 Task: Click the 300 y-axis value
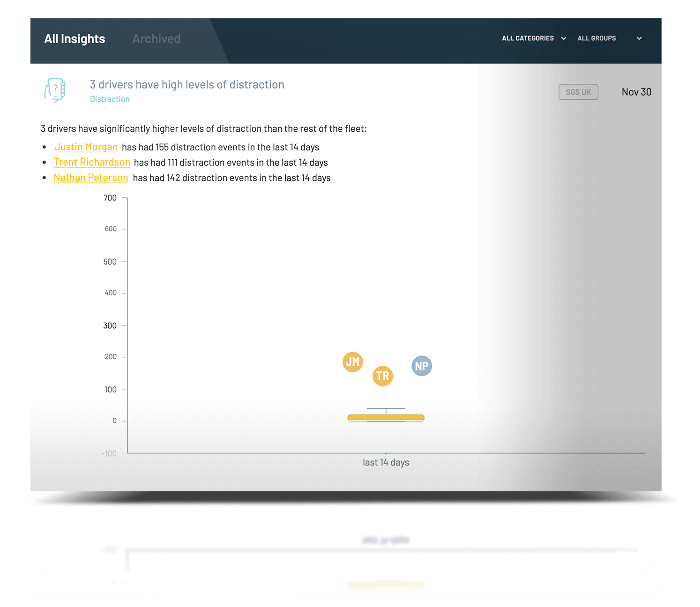click(x=110, y=326)
